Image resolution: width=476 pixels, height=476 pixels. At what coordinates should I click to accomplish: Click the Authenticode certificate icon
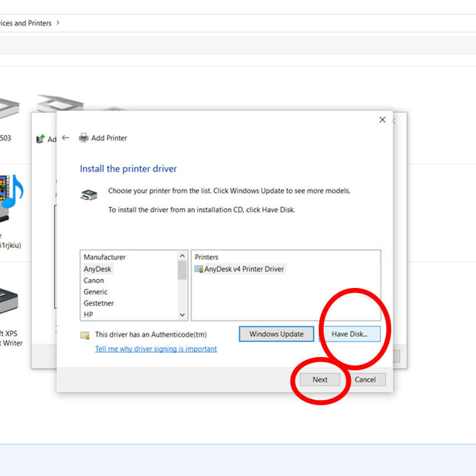tap(85, 335)
